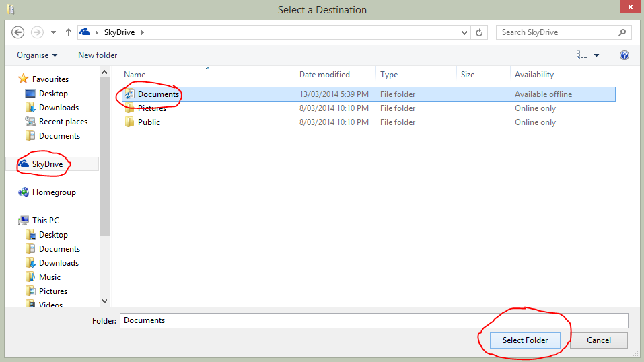This screenshot has width=644, height=362.
Task: Open the recent locations dropdown arrow
Action: pos(53,32)
